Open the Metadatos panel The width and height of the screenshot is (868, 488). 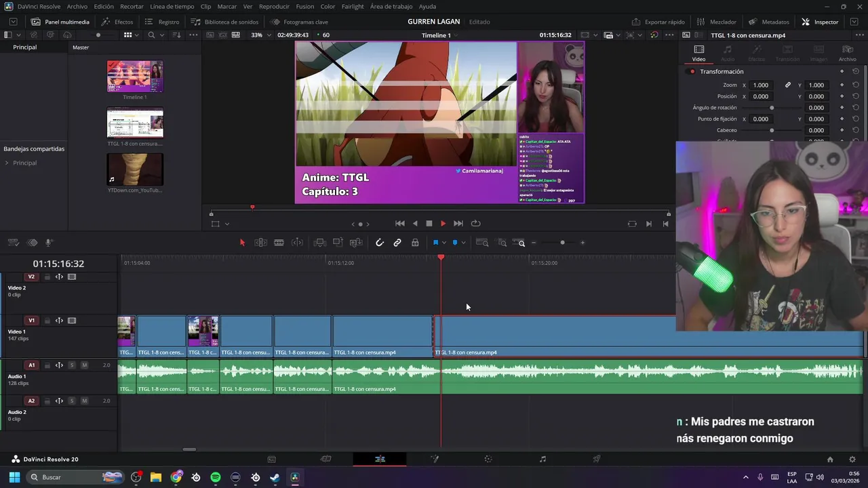(x=769, y=22)
